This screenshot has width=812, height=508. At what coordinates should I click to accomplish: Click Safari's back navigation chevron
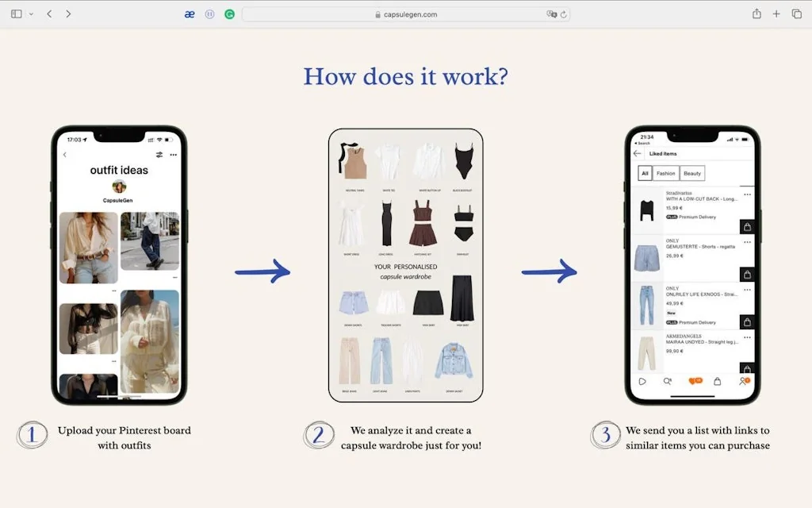(x=49, y=13)
